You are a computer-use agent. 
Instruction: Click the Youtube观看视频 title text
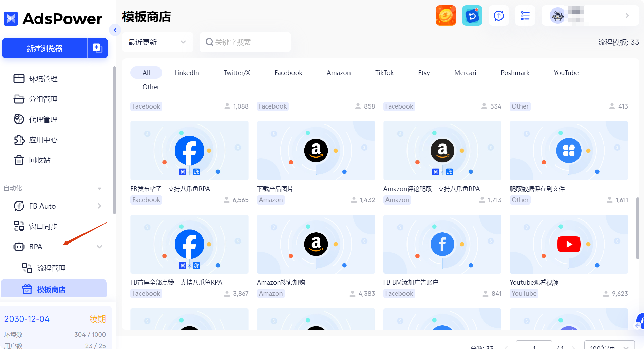pos(534,282)
